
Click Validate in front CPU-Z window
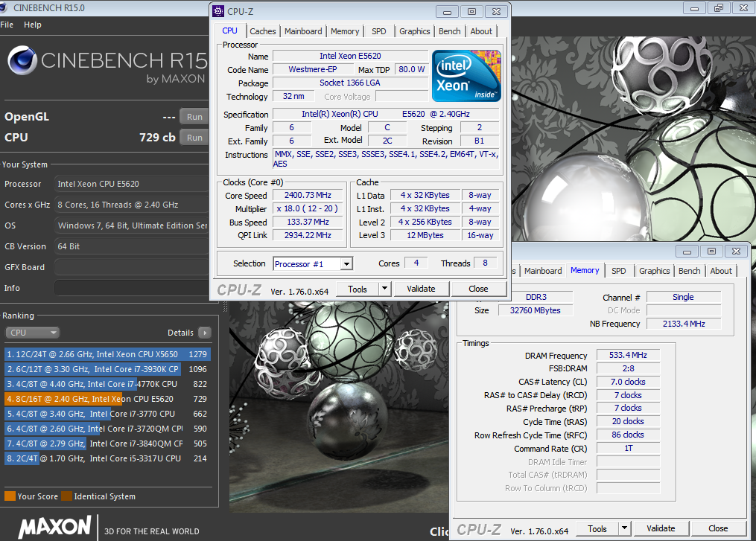[x=421, y=289]
